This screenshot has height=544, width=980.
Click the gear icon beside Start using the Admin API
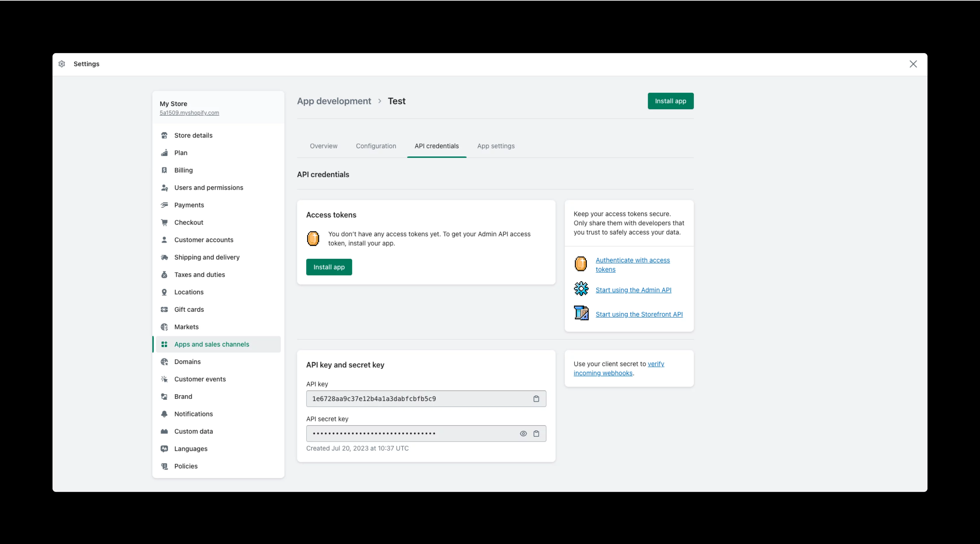581,289
